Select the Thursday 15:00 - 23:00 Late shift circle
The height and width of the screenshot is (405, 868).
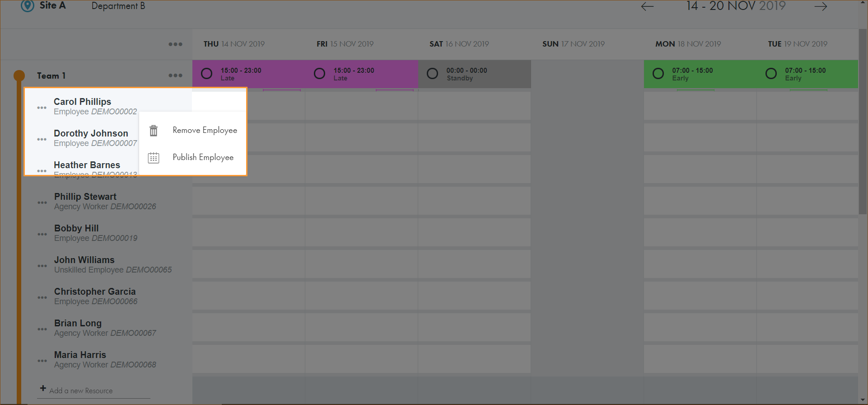207,74
